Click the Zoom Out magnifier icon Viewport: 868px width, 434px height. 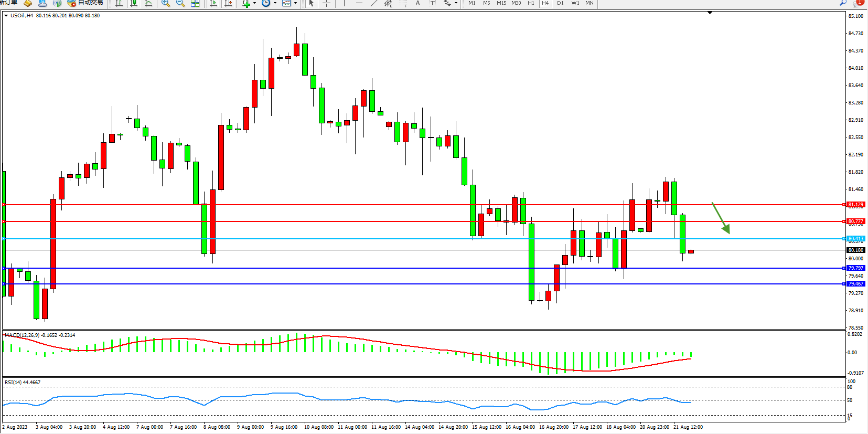pyautogui.click(x=180, y=3)
